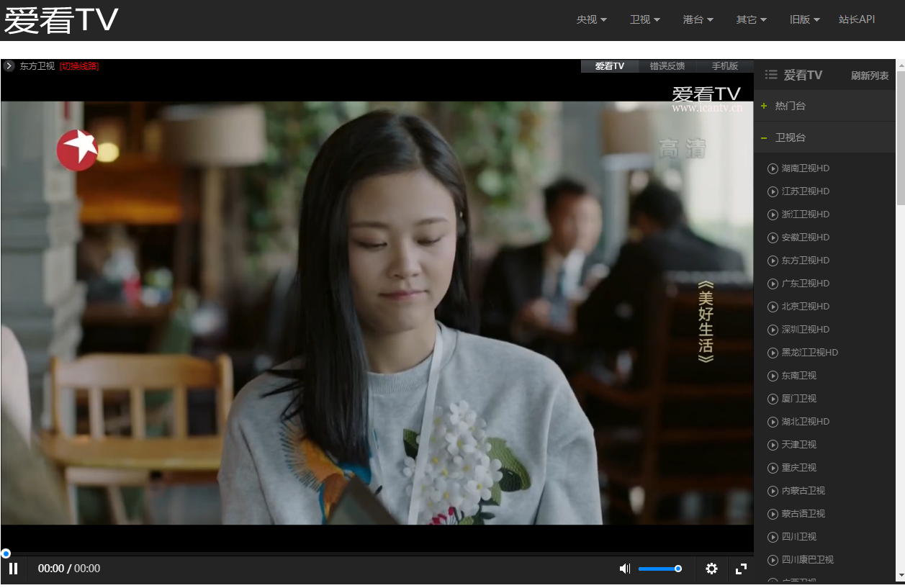Pause the video with the pause button
This screenshot has width=905, height=588.
(13, 569)
